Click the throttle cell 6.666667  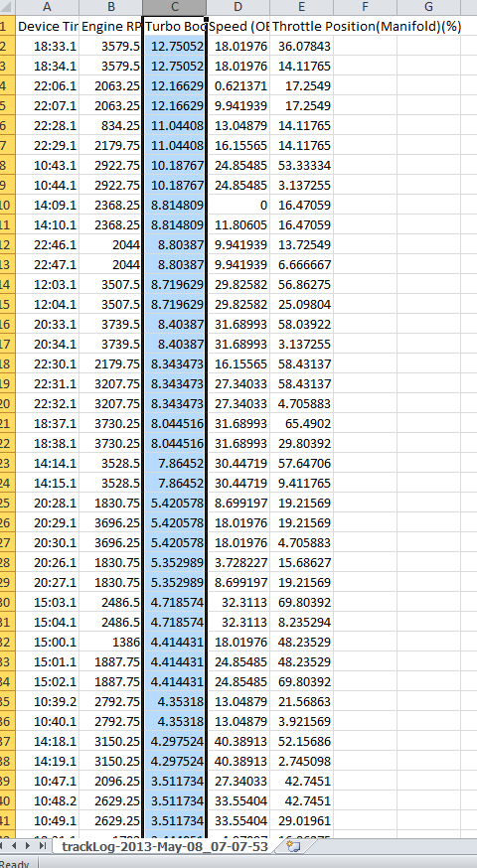coord(301,264)
